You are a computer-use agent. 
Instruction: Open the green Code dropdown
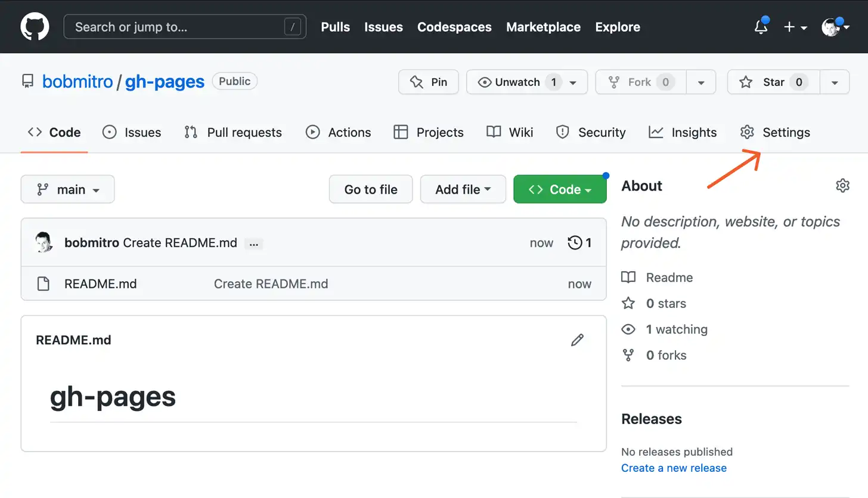pyautogui.click(x=559, y=189)
